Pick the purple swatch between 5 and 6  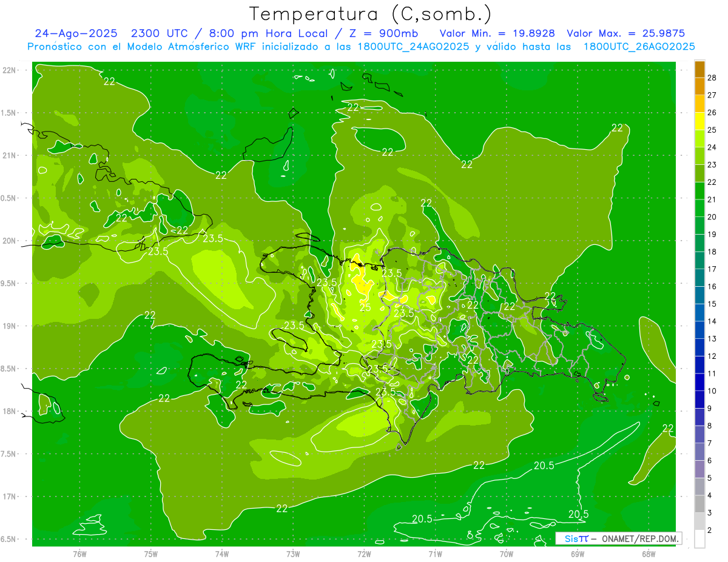699,469
